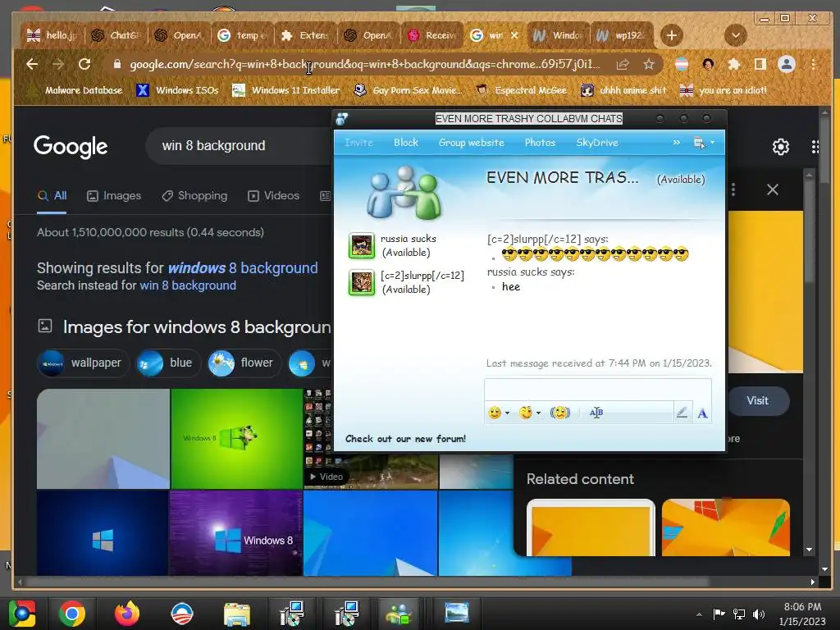Open Photos in Messenger toolbar

tap(540, 143)
